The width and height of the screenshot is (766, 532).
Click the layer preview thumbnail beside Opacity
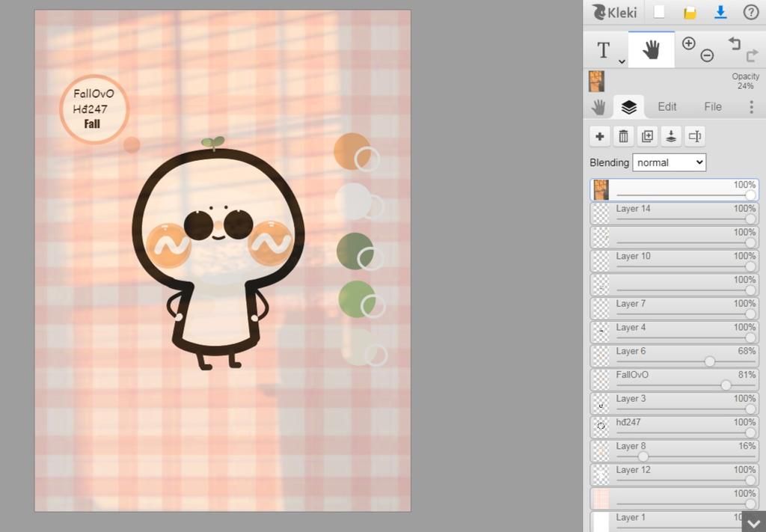pos(596,81)
